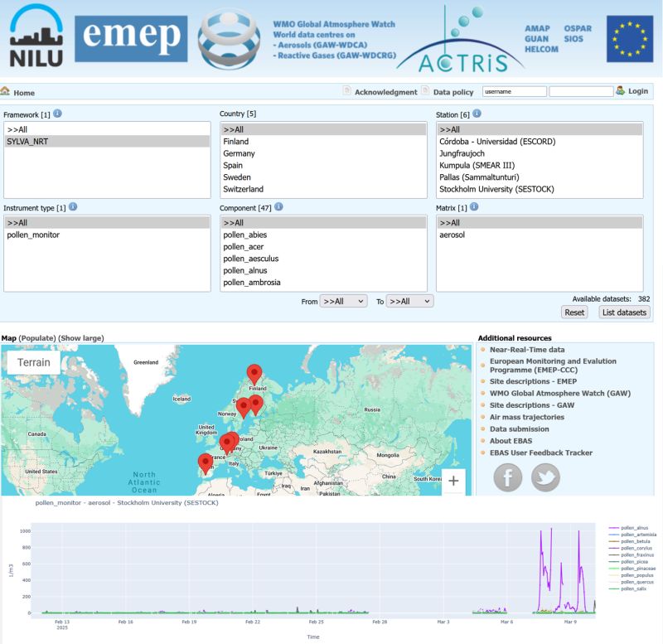Click the Home house icon
The image size is (663, 644).
click(x=5, y=91)
